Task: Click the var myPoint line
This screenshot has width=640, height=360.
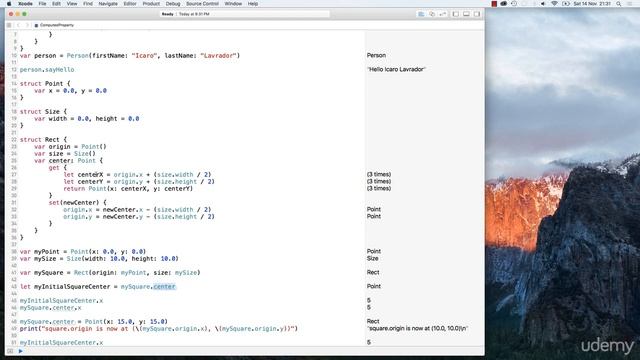Action: tap(83, 251)
